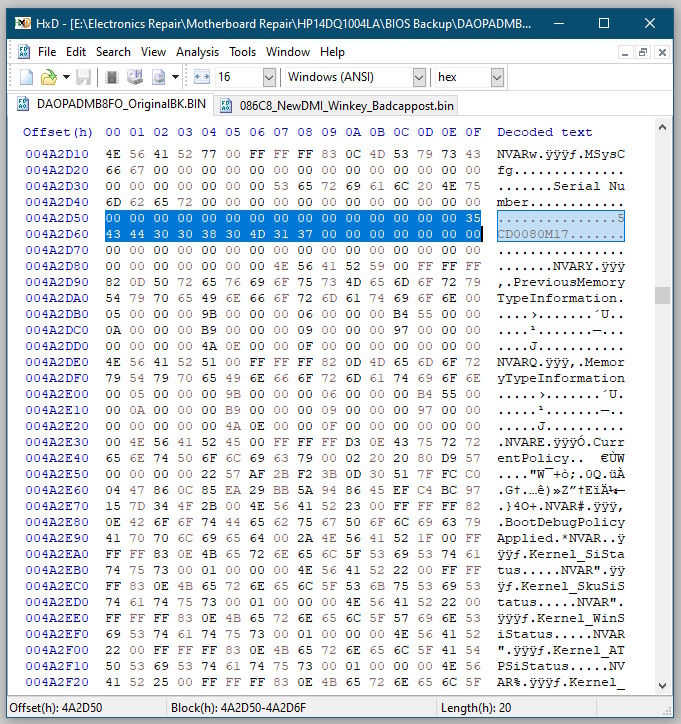The image size is (681, 724).
Task: Click decoded text '.......Serial Nu'
Action: 560,186
